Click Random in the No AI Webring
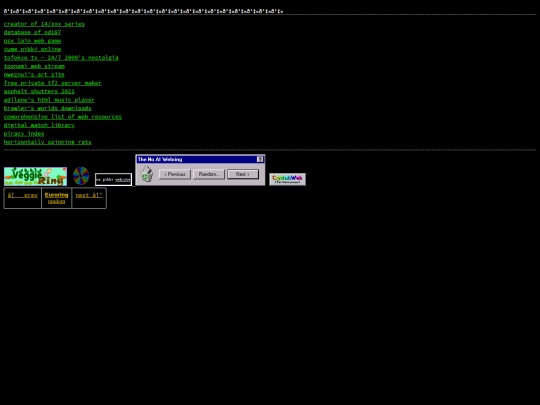Image resolution: width=540 pixels, height=405 pixels. point(209,174)
